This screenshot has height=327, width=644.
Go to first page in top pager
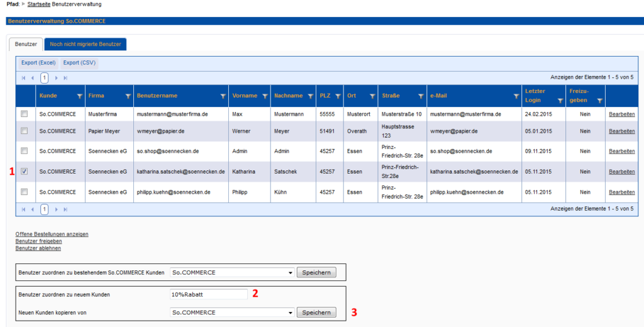(23, 78)
